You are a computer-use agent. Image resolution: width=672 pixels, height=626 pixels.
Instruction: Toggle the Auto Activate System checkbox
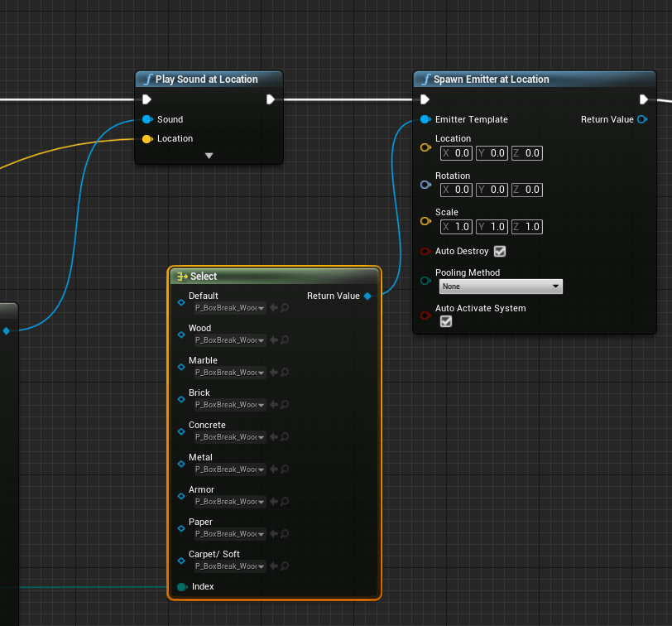coord(446,321)
